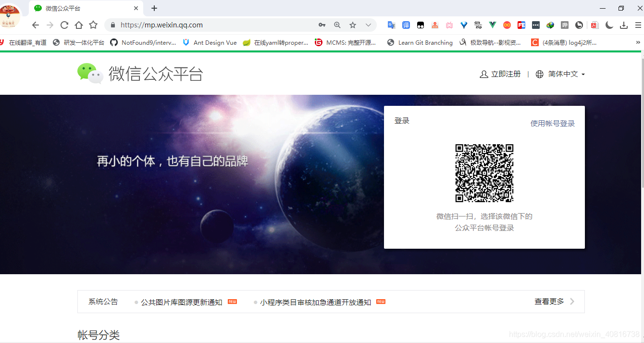Open Google Translate extension
The image size is (644, 343).
(x=392, y=25)
